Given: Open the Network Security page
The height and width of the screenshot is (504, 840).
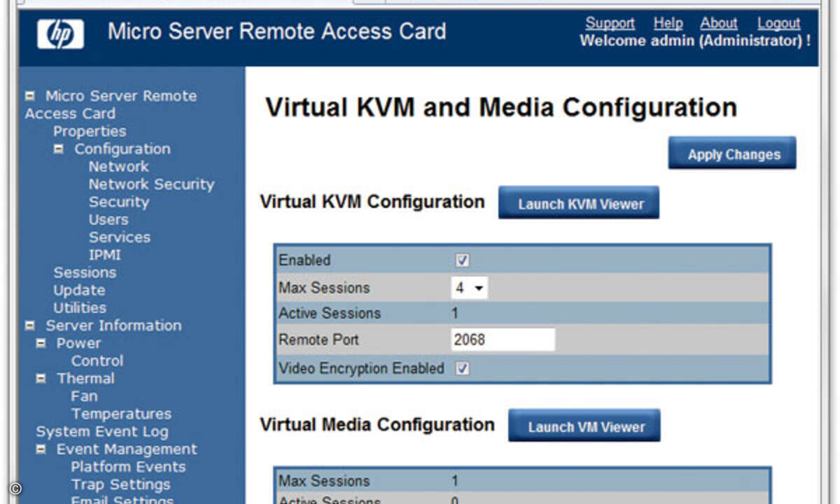Looking at the screenshot, I should [x=151, y=184].
